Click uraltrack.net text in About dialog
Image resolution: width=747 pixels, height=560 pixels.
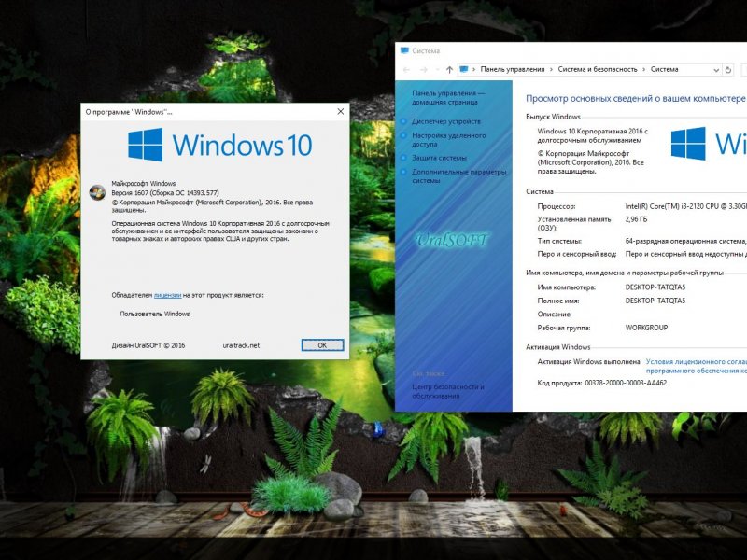pos(241,345)
